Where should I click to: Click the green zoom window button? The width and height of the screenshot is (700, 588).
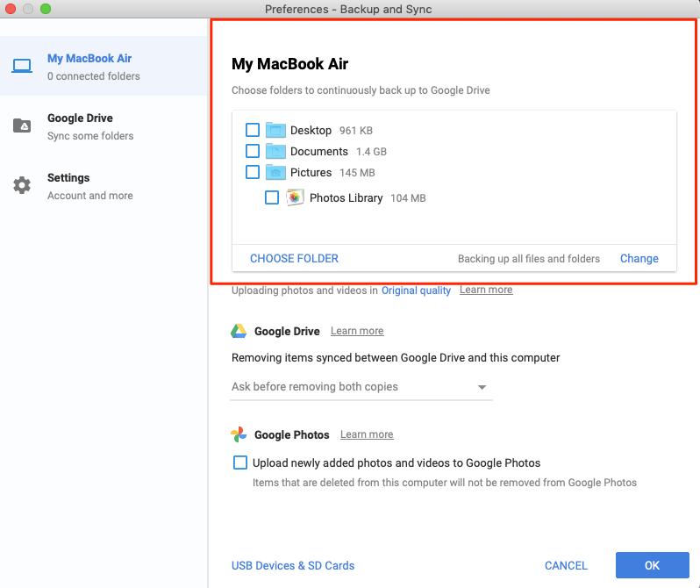point(46,9)
